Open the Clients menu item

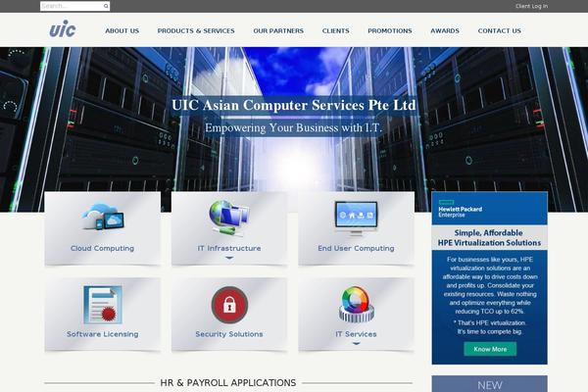[335, 30]
